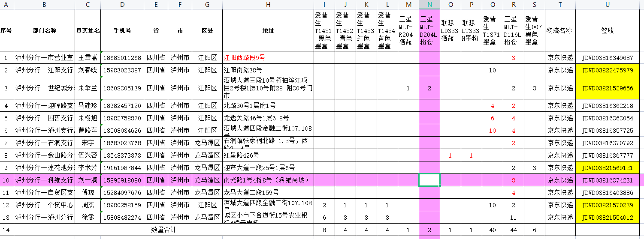Click tracking number JDVD03816357725
The image size is (644, 239).
(x=608, y=130)
